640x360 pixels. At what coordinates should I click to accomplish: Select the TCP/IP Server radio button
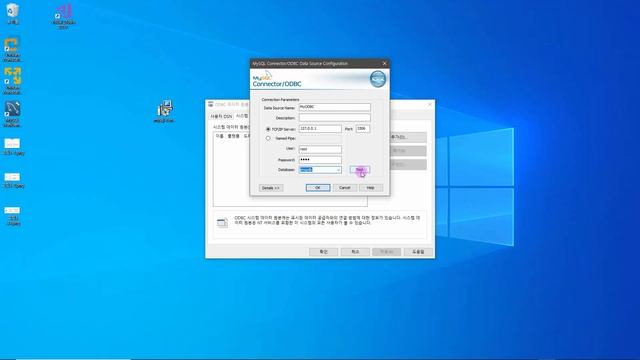pos(268,129)
